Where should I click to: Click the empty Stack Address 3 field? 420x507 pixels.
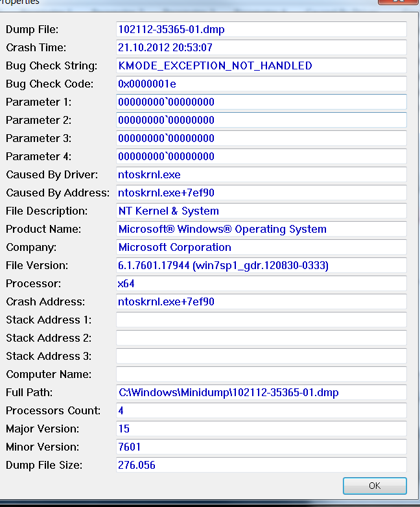coord(261,356)
